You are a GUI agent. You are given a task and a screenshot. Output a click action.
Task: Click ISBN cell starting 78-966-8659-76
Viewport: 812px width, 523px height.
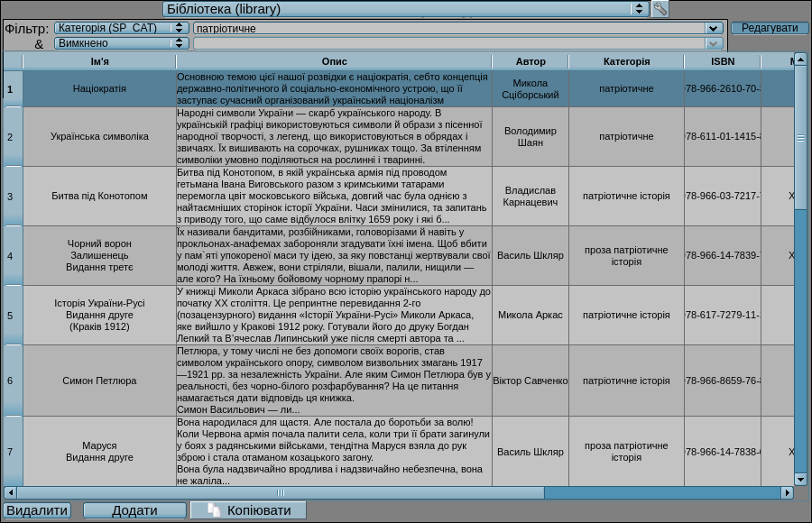click(723, 381)
